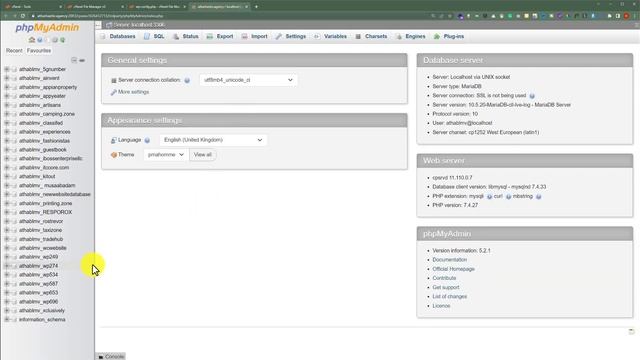Image resolution: width=640 pixels, height=360 pixels.
Task: Select athablmv_printing.zone database
Action: click(x=45, y=203)
